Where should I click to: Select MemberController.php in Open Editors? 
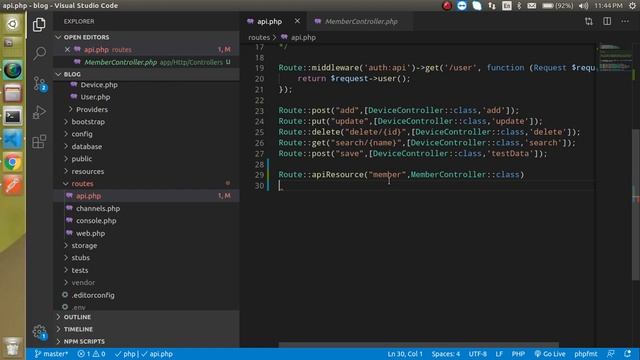pyautogui.click(x=147, y=62)
